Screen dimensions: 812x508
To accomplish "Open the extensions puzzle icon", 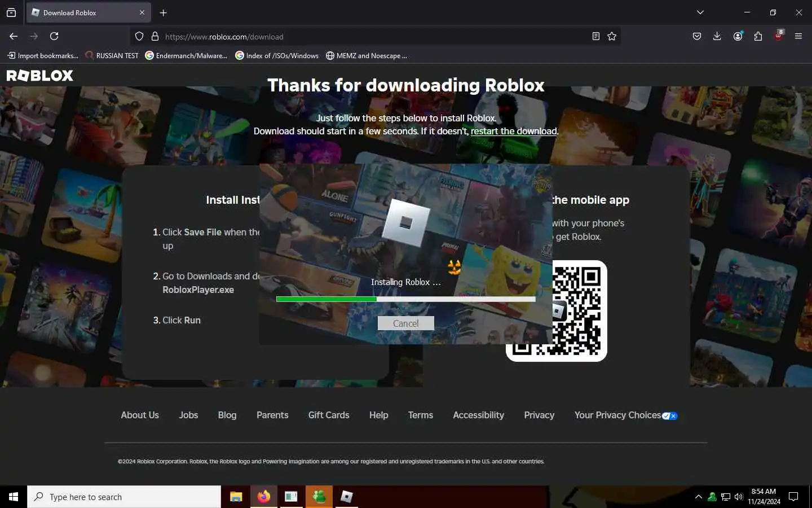I will coord(758,36).
